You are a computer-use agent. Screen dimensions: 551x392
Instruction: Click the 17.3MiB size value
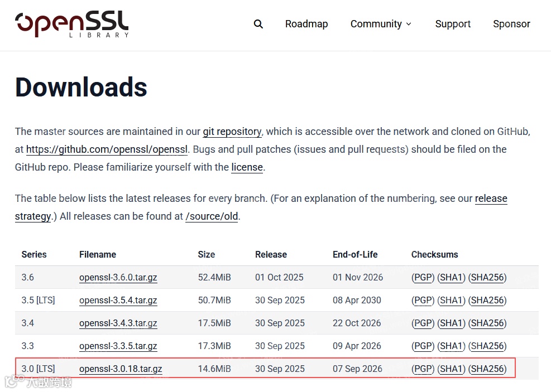(214, 346)
